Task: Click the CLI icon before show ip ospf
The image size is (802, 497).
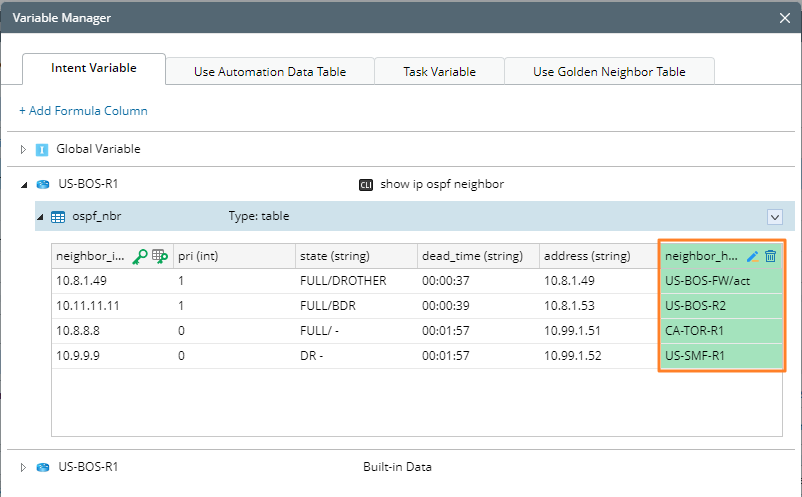Action: pyautogui.click(x=366, y=184)
